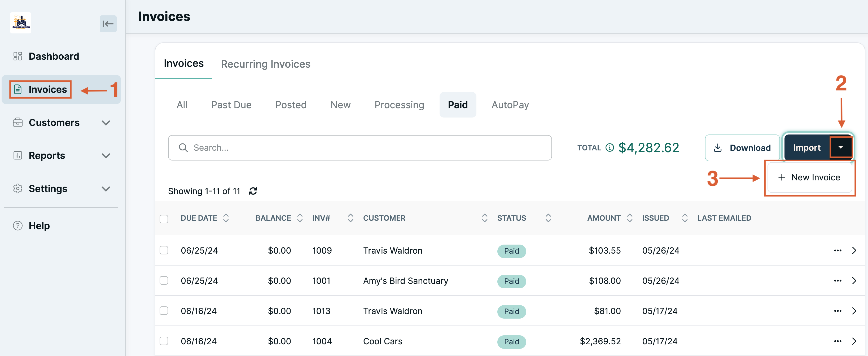Image resolution: width=868 pixels, height=356 pixels.
Task: Filter by New invoices
Action: coord(340,105)
